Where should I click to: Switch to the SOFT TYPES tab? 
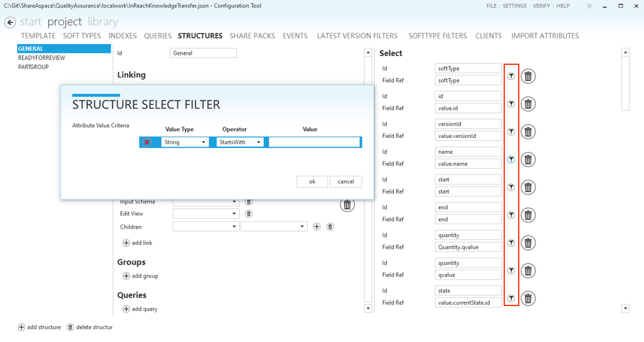click(x=82, y=36)
